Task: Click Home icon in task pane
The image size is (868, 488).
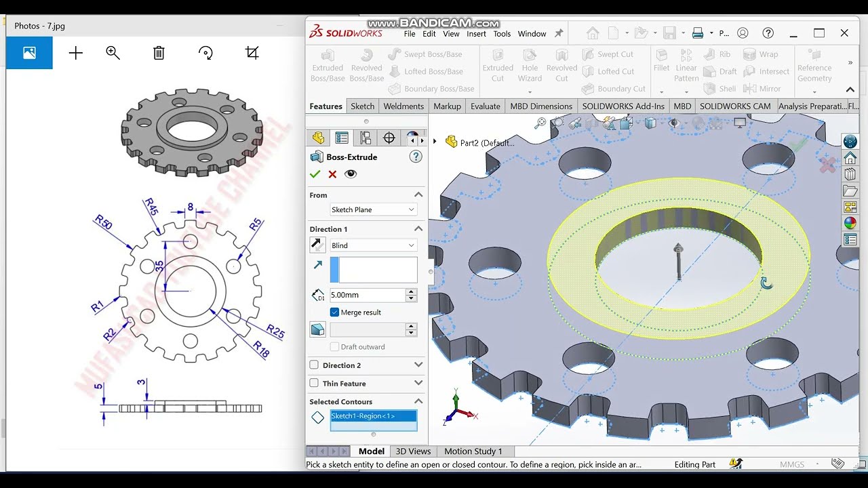Action: 850,158
